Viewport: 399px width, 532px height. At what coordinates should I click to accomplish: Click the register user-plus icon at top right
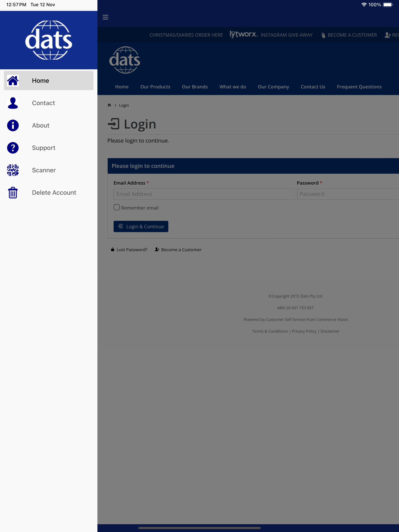point(388,35)
